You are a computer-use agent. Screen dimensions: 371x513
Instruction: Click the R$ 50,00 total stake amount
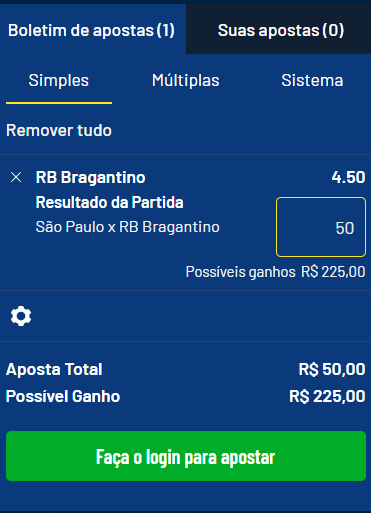point(332,369)
